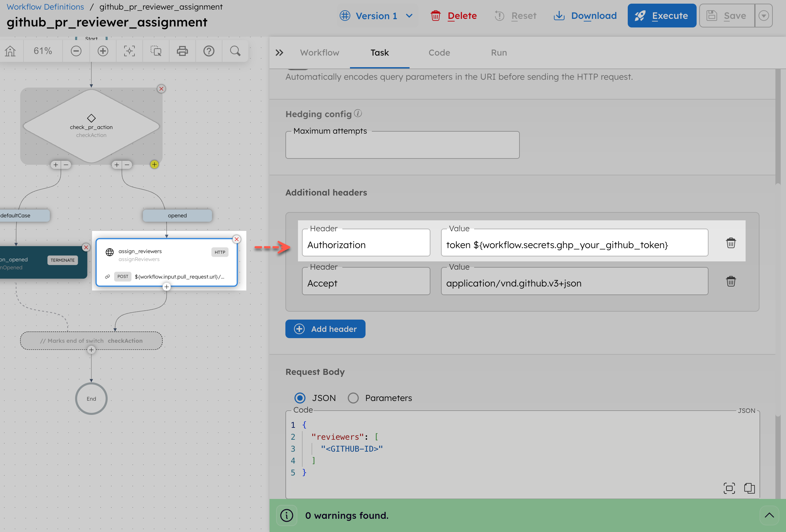This screenshot has height=532, width=786.
Task: Click the Save button
Action: [x=727, y=16]
